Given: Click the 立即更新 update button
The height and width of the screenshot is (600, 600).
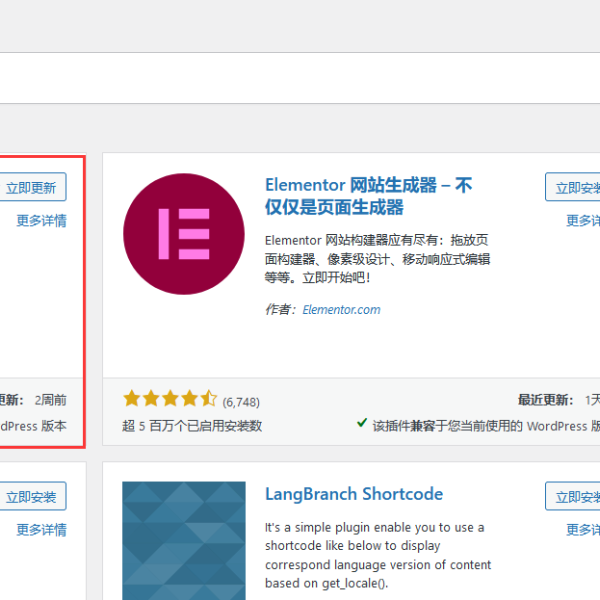Looking at the screenshot, I should click(x=32, y=187).
